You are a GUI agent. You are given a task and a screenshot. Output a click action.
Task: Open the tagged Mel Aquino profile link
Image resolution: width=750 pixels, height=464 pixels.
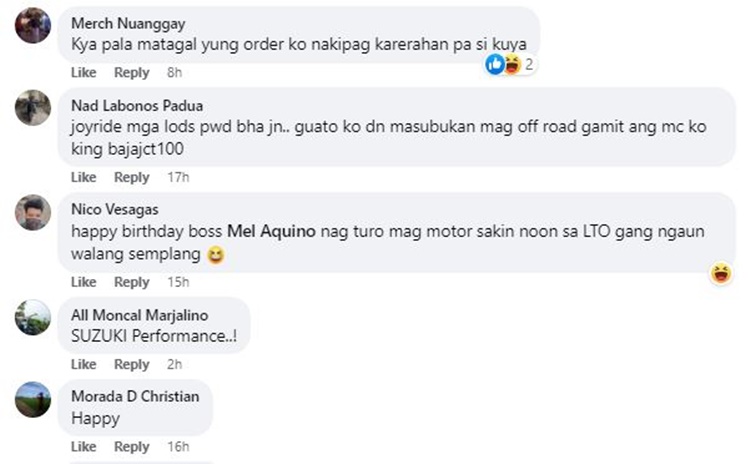click(x=270, y=231)
